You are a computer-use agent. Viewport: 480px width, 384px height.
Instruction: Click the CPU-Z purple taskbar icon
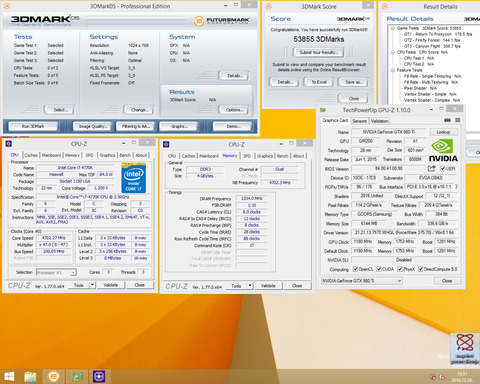[x=99, y=377]
